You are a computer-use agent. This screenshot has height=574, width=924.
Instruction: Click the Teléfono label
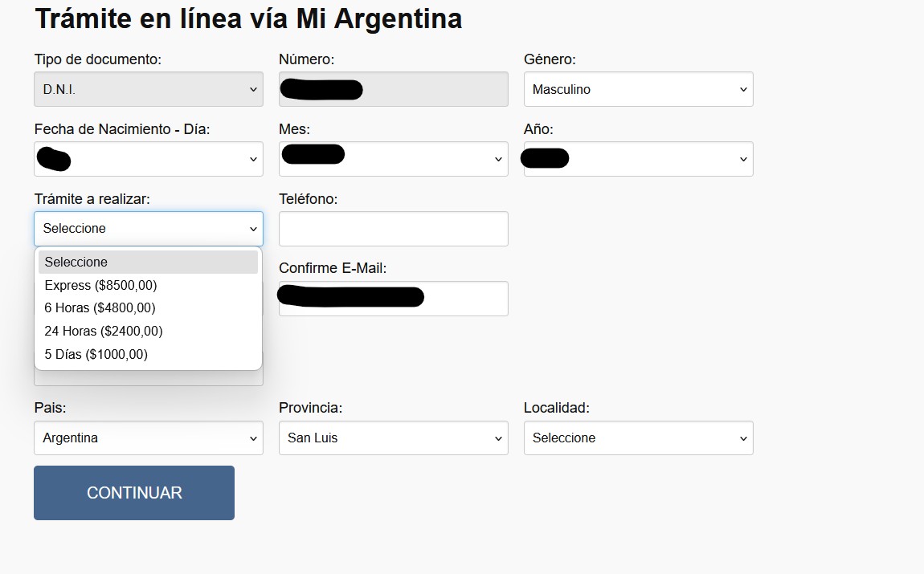pos(309,199)
